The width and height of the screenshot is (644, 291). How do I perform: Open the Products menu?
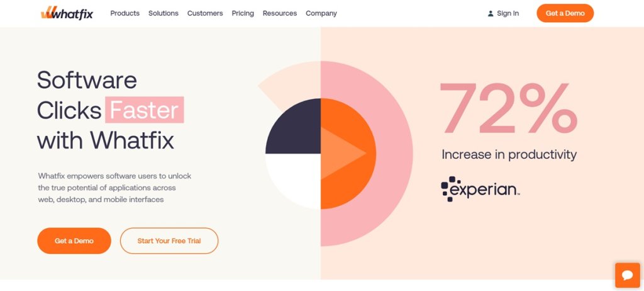tap(125, 13)
